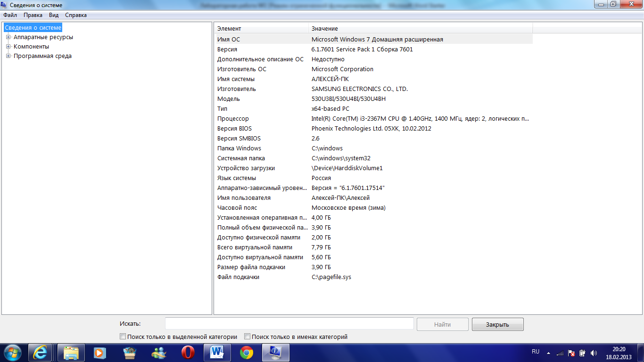
Task: Open Windows Explorer from taskbar
Action: pyautogui.click(x=71, y=353)
